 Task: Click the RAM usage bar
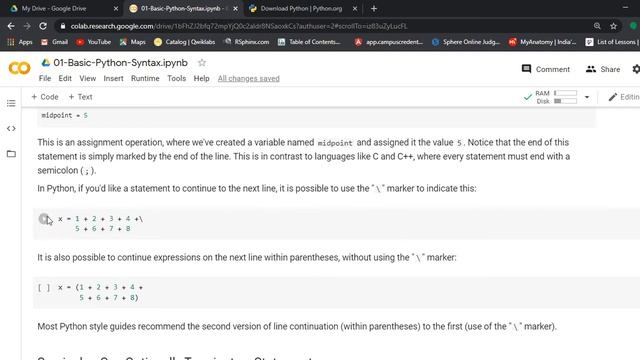coord(565,93)
